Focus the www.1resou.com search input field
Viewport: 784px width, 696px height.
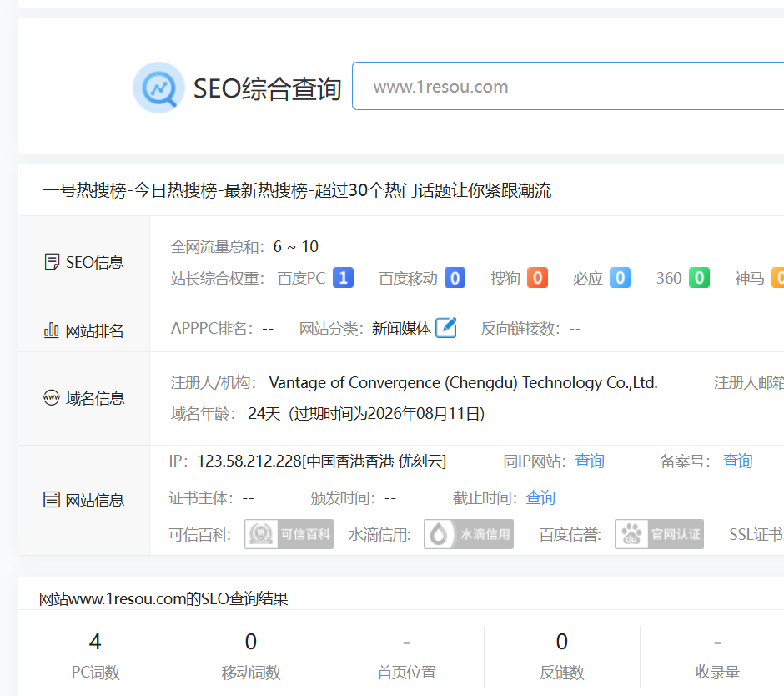point(567,87)
